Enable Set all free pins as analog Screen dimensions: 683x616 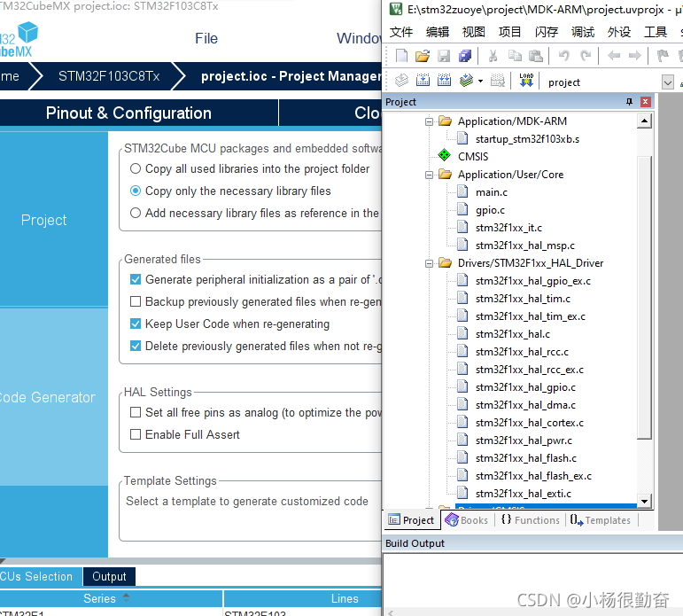point(136,412)
